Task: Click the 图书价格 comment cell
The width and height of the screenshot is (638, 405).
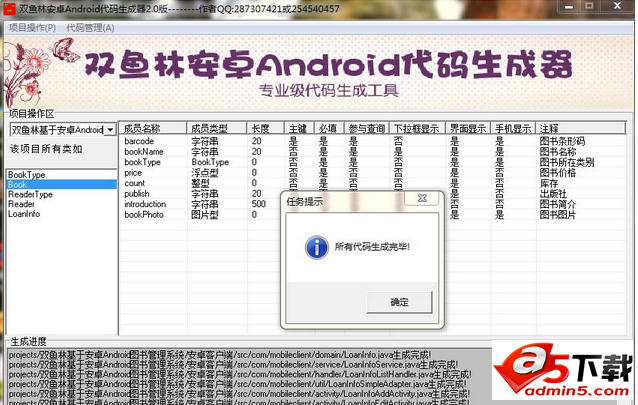Action: (558, 173)
